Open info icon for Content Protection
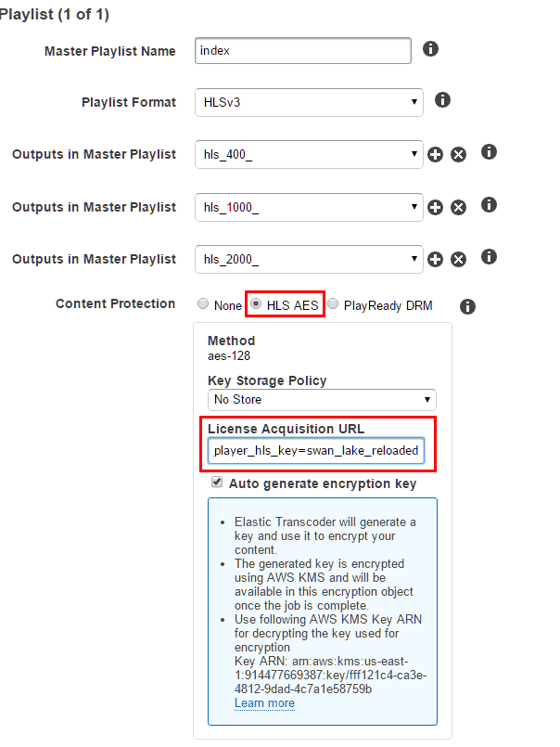Viewport: 560px width, 747px height. [x=467, y=306]
